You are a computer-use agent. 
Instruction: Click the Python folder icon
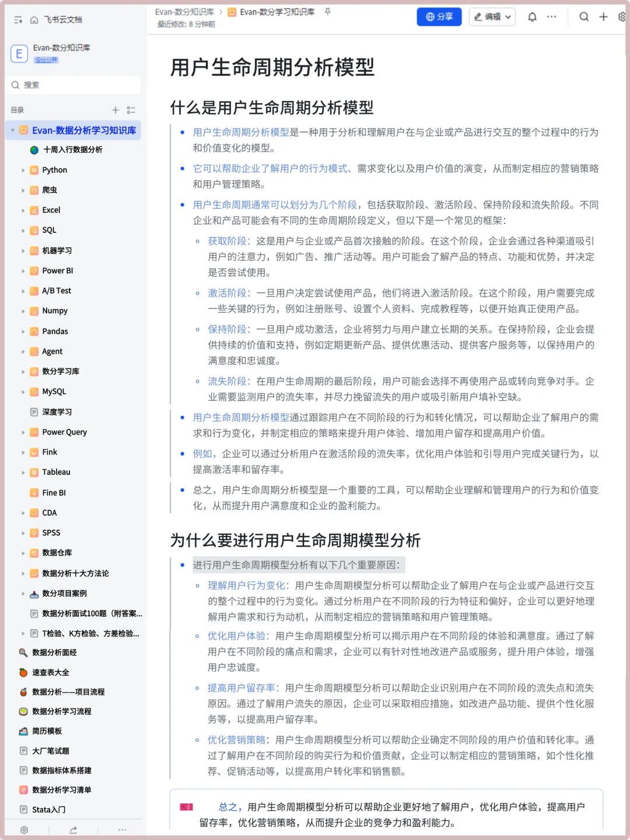click(34, 170)
